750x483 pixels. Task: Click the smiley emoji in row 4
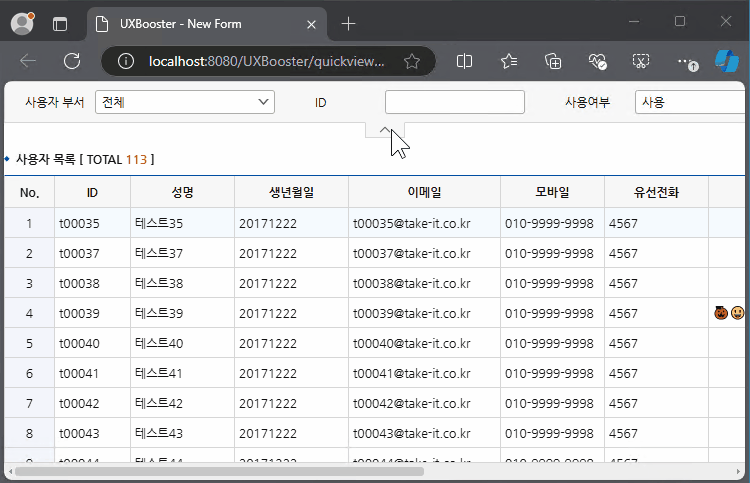pyautogui.click(x=738, y=313)
